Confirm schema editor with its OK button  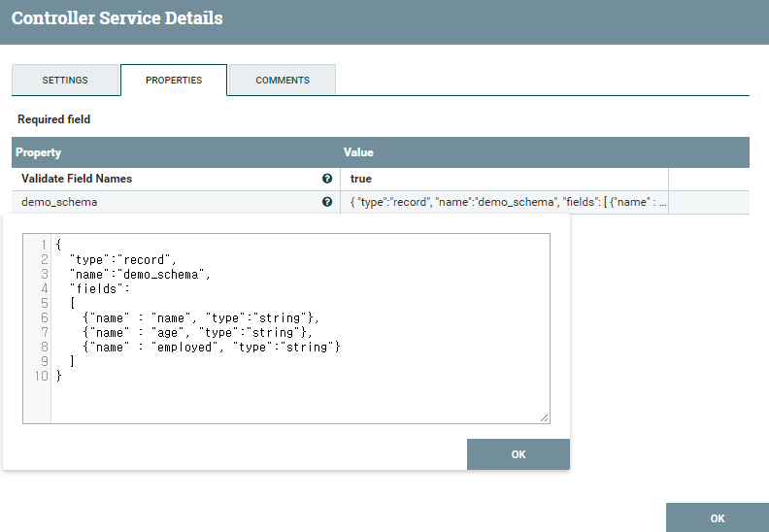point(518,454)
